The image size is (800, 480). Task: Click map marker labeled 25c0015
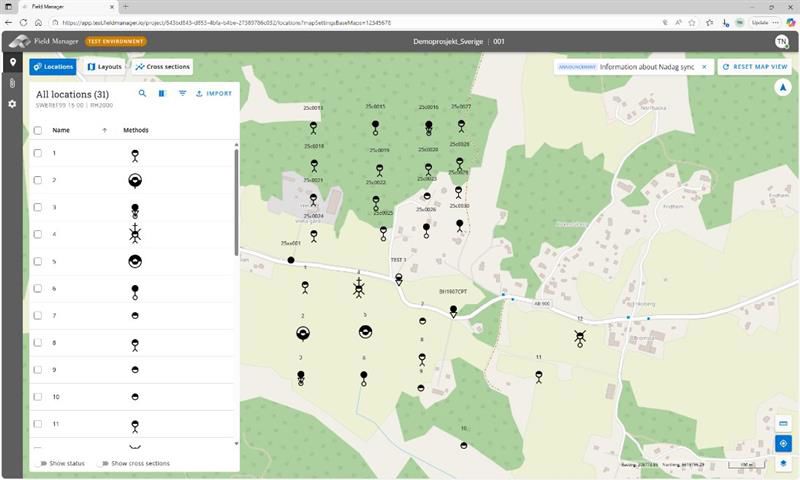click(x=375, y=126)
